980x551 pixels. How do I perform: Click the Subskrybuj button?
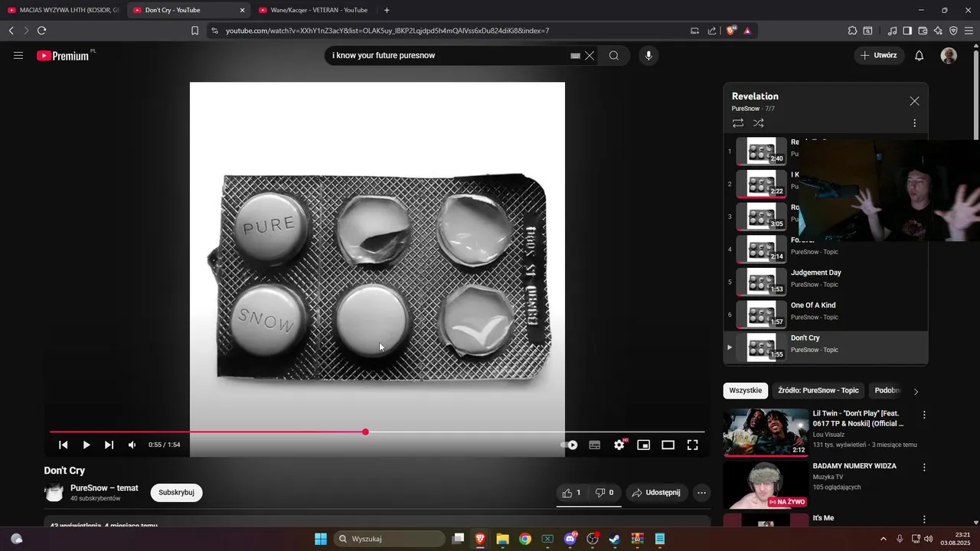[x=176, y=492]
